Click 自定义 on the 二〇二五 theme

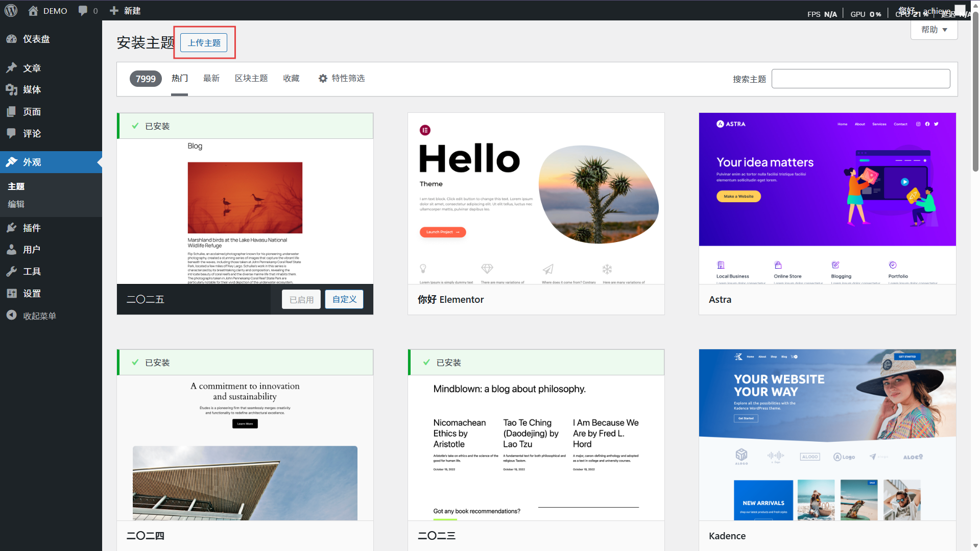point(344,299)
